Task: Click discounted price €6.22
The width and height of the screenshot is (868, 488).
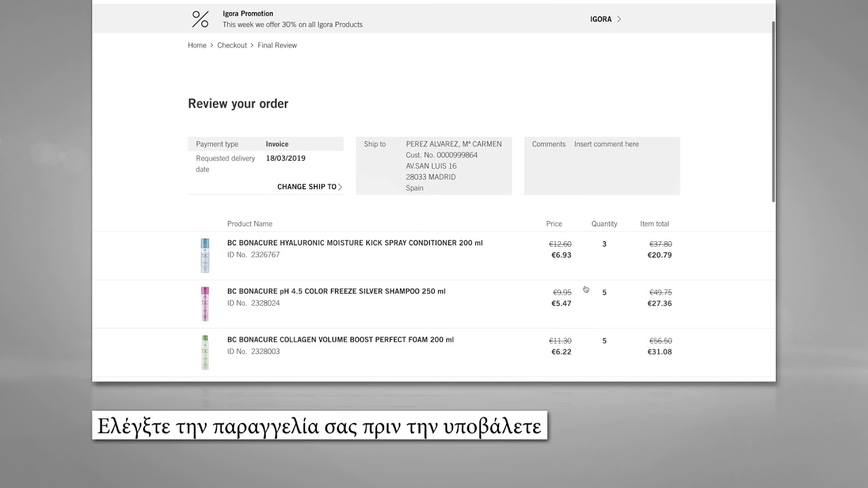Action: [x=561, y=352]
